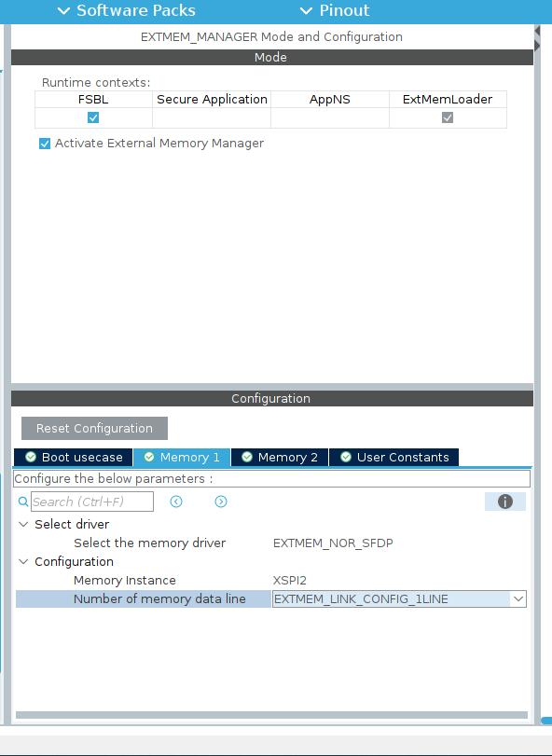This screenshot has width=552, height=756.
Task: Open the Pinout dropdown menu
Action: coord(335,10)
